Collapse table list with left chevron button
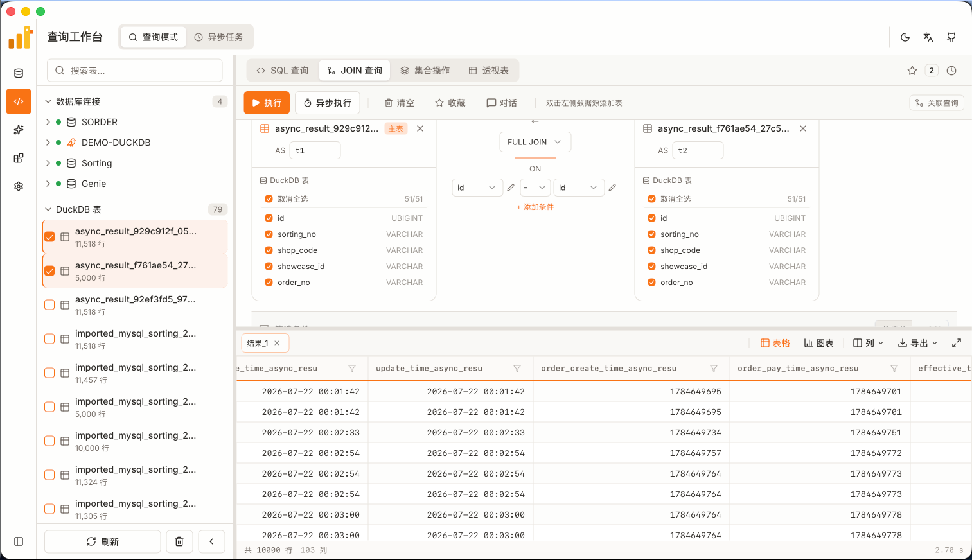 [211, 541]
